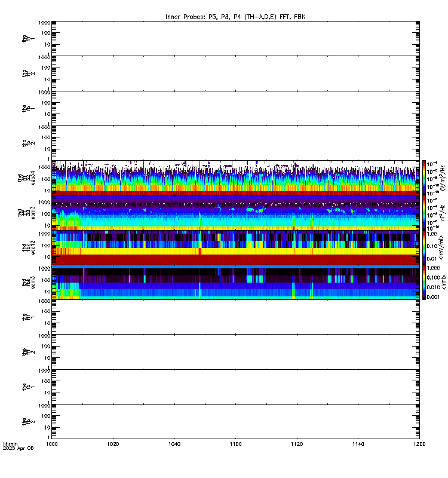Click the '(V/m)²/Hz' unit label

pyautogui.click(x=443, y=177)
